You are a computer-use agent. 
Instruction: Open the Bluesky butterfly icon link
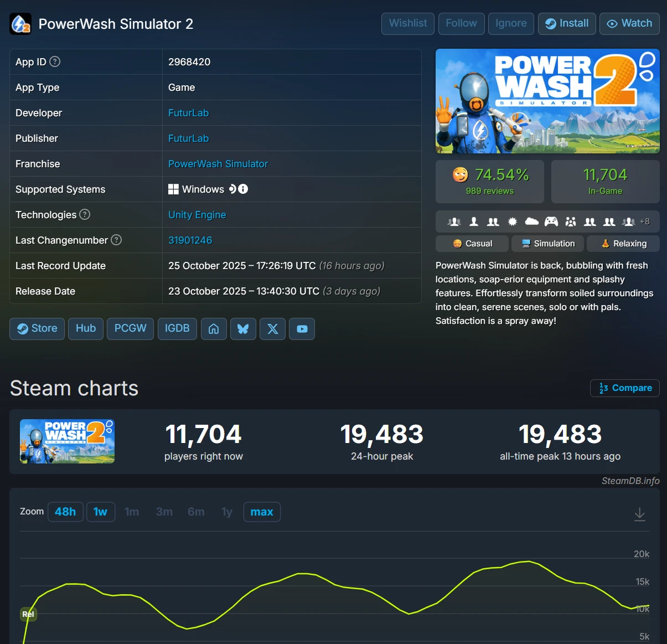click(243, 329)
